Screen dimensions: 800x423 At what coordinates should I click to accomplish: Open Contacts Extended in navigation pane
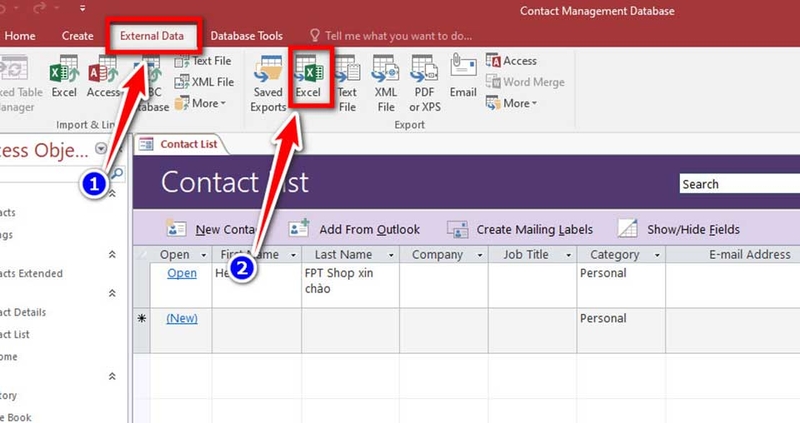click(32, 273)
